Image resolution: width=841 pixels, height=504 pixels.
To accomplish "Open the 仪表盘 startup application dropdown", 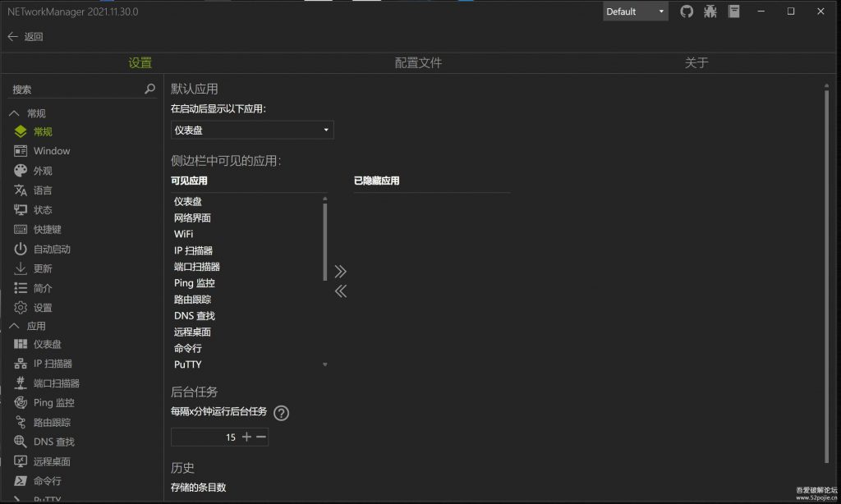I will 252,130.
